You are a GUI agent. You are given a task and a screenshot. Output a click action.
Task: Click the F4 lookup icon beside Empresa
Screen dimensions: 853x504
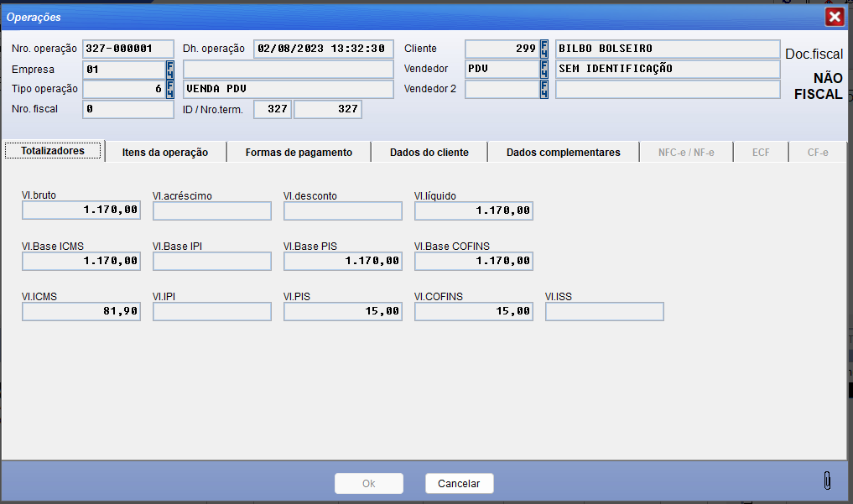[x=170, y=69]
